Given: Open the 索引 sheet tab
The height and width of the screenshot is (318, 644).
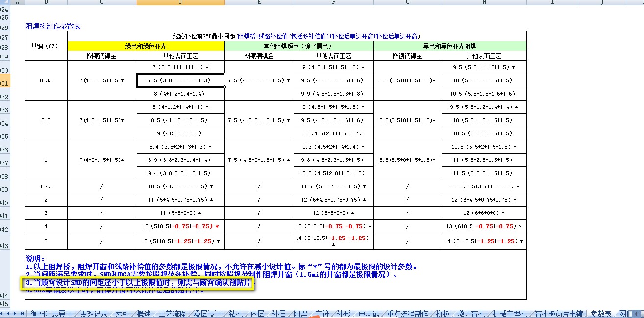Looking at the screenshot, I should [123, 314].
